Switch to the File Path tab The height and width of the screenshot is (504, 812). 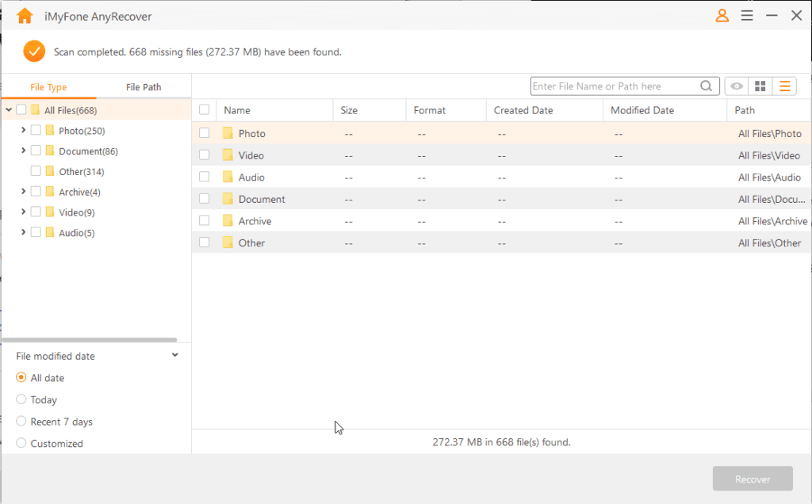(x=144, y=87)
